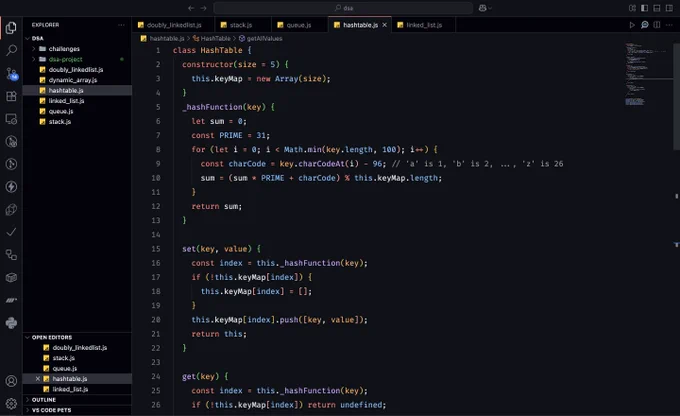
Task: Select stack.js in Open Editors
Action: (77, 358)
